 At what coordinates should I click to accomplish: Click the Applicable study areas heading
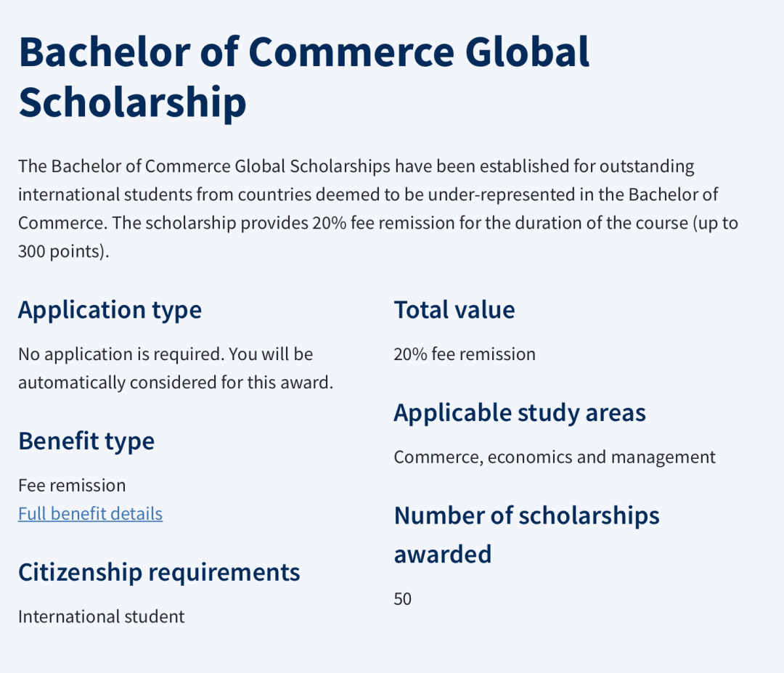(x=520, y=413)
